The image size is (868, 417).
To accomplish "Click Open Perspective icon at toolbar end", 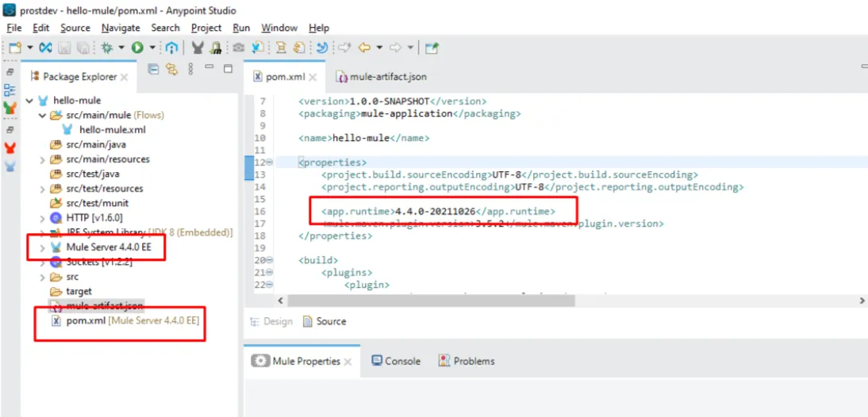I will pyautogui.click(x=432, y=48).
